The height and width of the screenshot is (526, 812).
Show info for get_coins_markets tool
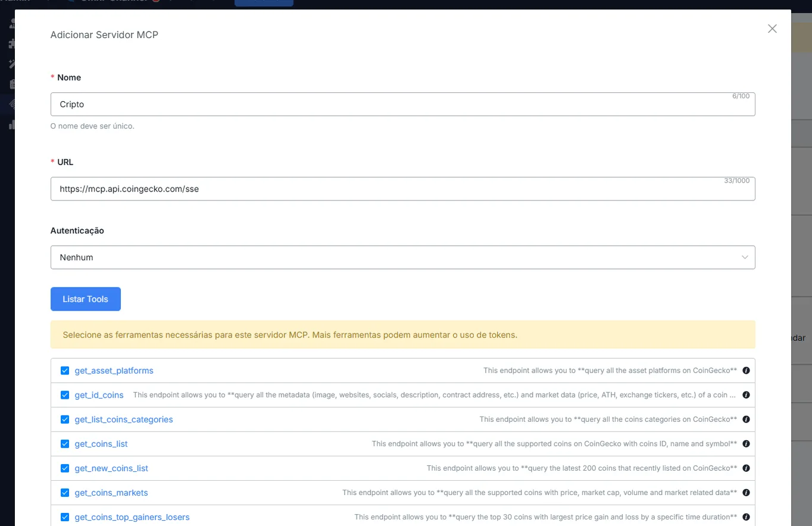coord(746,492)
